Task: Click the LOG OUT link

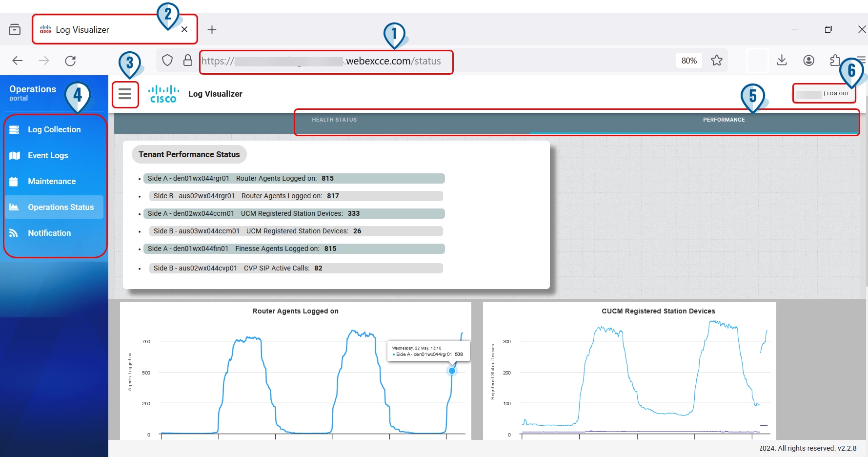Action: (838, 94)
